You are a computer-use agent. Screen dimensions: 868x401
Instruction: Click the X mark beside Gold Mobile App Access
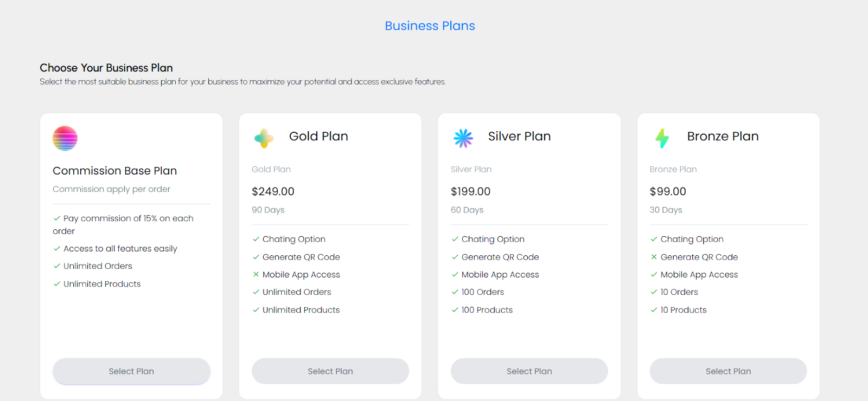click(256, 274)
